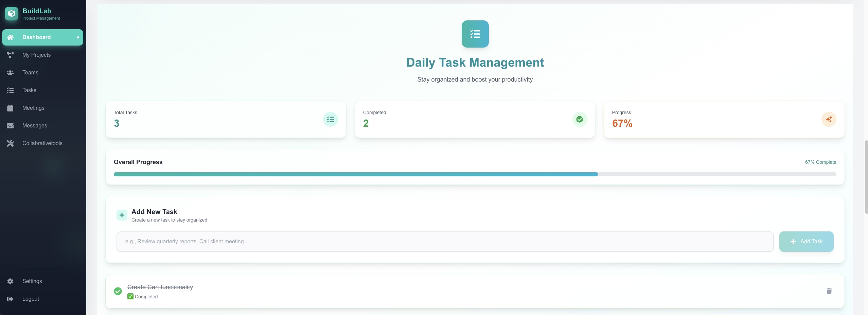
Task: Click the Progress card sparkle icon
Action: (829, 119)
